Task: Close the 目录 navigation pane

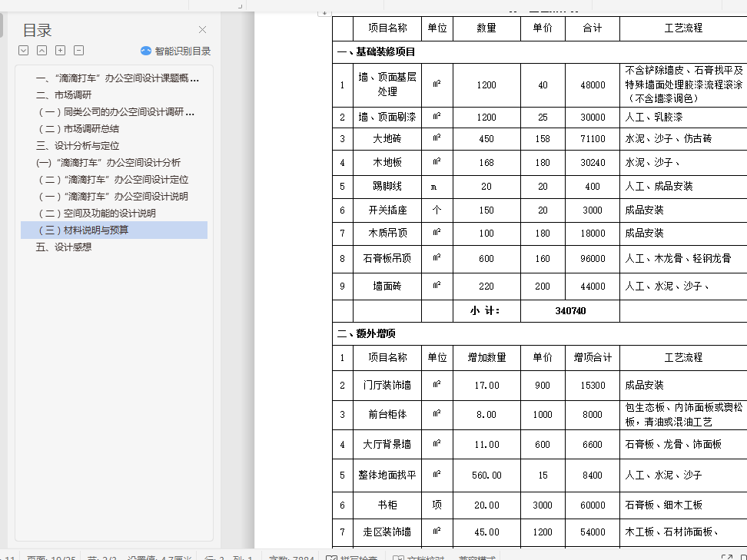Action: (202, 29)
